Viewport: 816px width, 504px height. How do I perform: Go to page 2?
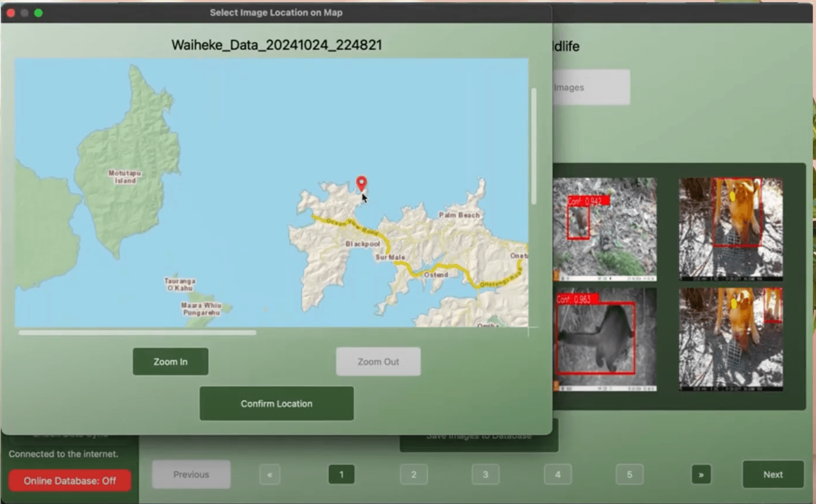click(413, 474)
